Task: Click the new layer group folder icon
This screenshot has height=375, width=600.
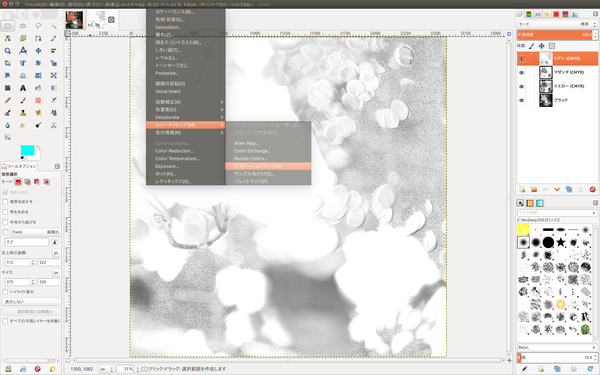Action: (534, 189)
